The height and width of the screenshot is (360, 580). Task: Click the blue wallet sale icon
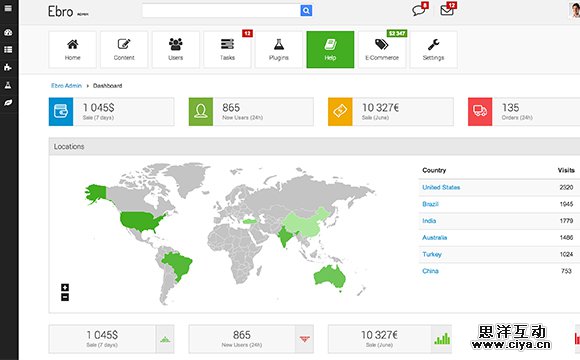coord(61,112)
